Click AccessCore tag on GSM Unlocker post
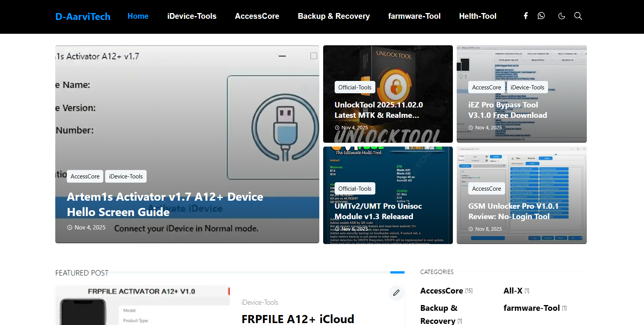This screenshot has height=325, width=644. coord(487,188)
